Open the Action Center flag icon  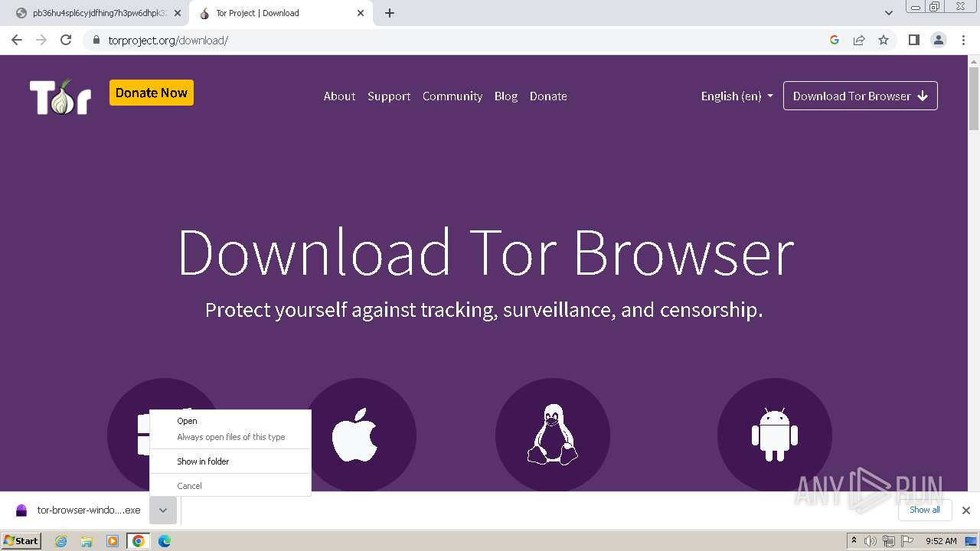pyautogui.click(x=907, y=541)
